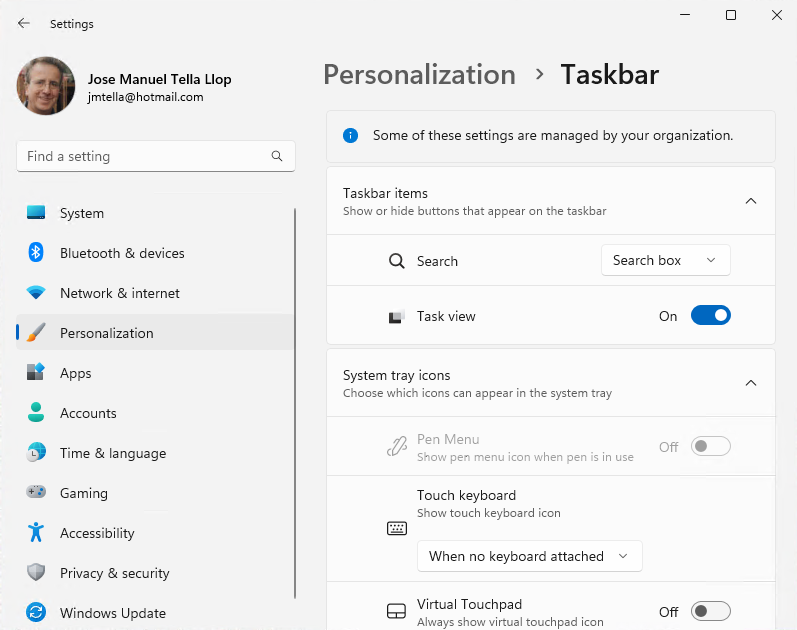The image size is (797, 630).
Task: Click the Touch keyboard icon
Action: point(396,528)
